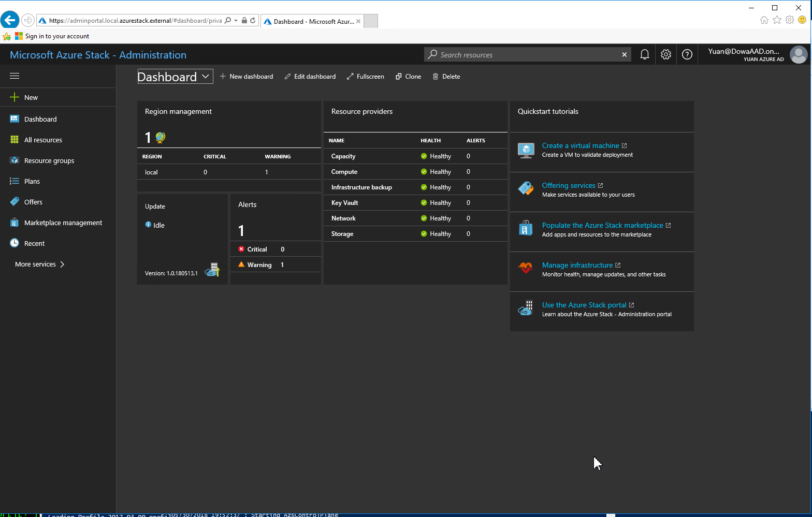
Task: Open the Network resource provider row
Action: [415, 218]
